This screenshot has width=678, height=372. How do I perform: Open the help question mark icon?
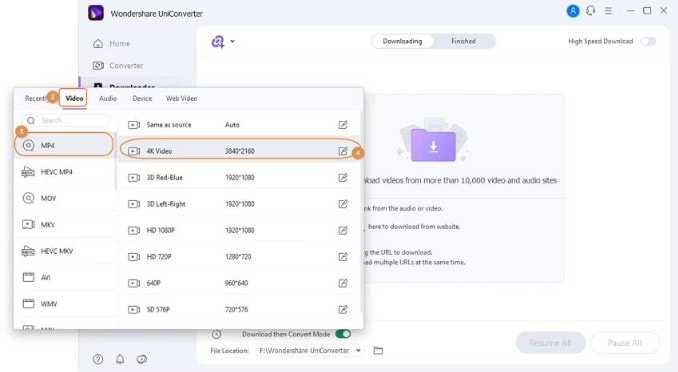tap(98, 359)
